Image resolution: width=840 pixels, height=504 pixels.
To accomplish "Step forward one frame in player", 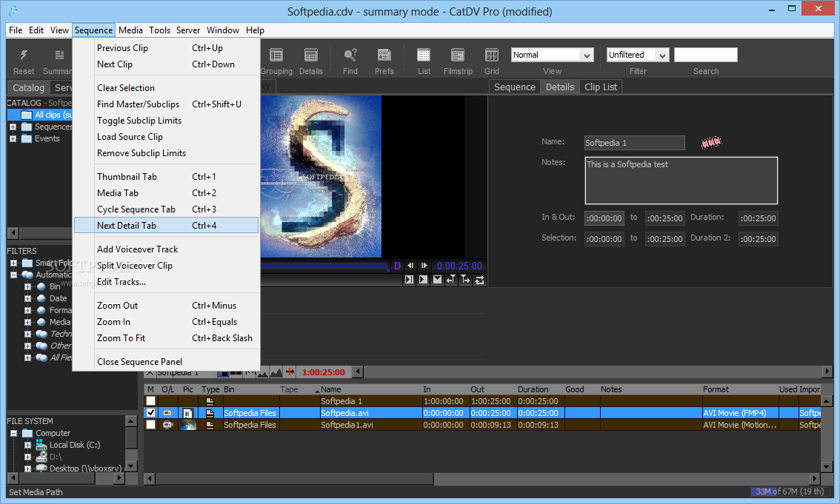I will pos(424,266).
